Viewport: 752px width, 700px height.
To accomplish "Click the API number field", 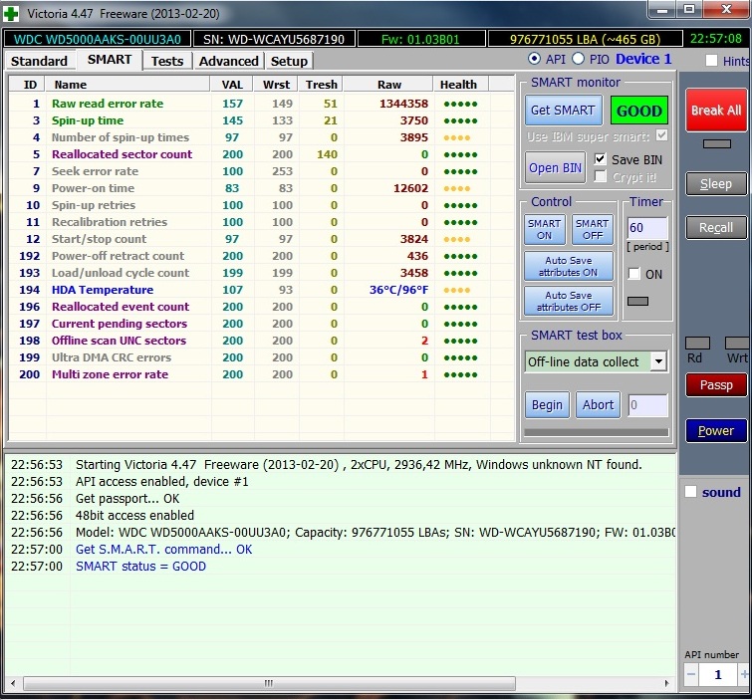I will pos(717,674).
